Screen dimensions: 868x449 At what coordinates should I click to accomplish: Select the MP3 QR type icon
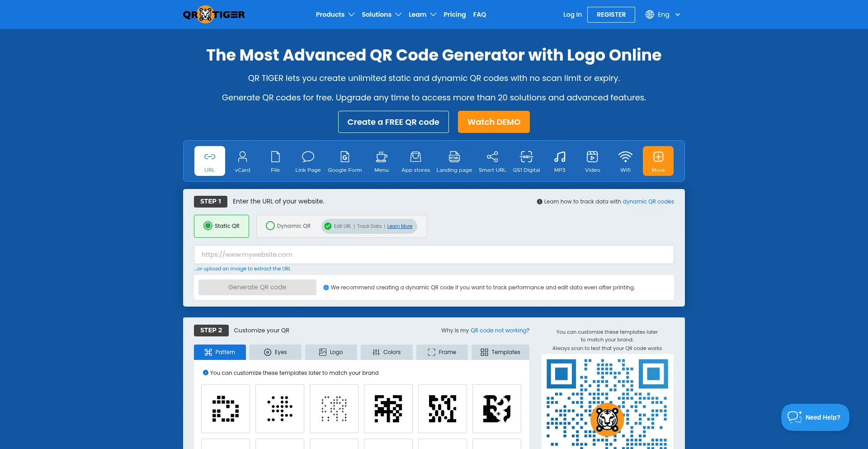(x=559, y=161)
